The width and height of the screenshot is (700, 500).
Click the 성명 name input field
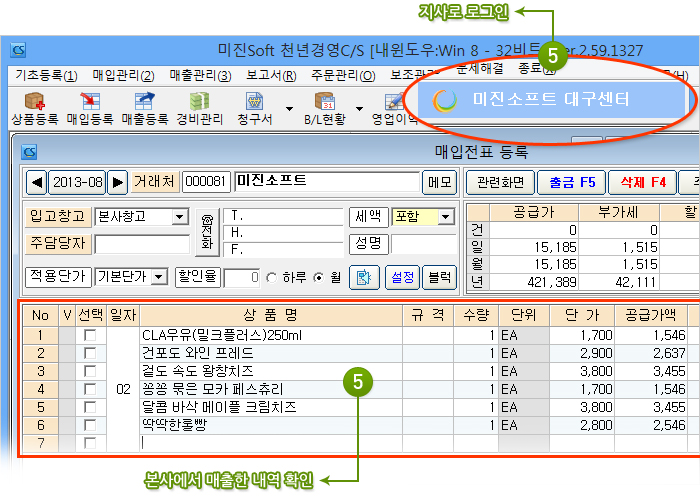click(423, 244)
